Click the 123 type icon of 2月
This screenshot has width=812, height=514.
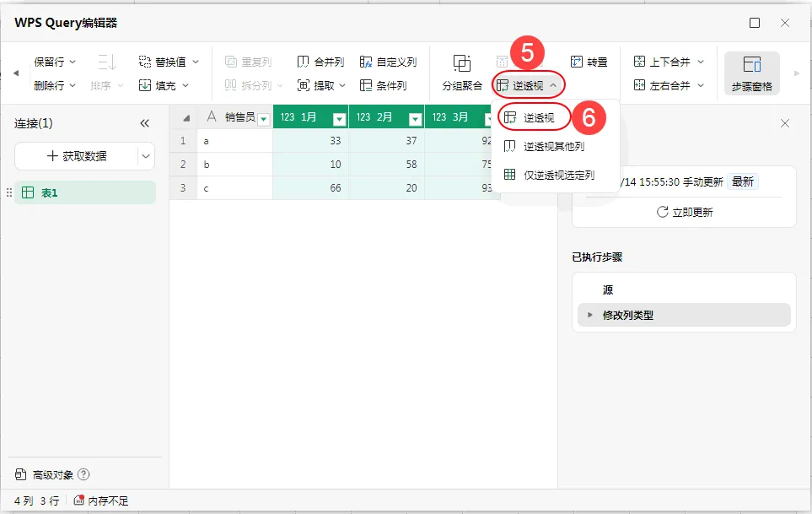[x=363, y=117]
